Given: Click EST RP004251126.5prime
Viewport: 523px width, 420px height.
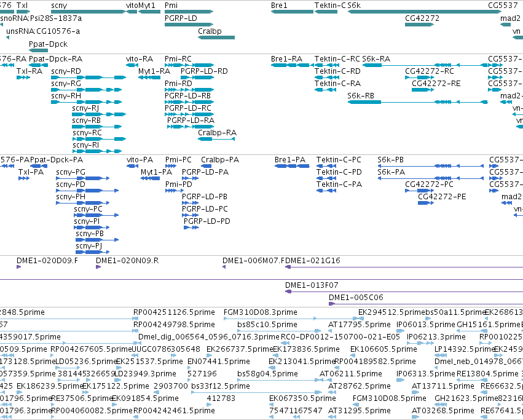Looking at the screenshot, I should click(x=136, y=319).
